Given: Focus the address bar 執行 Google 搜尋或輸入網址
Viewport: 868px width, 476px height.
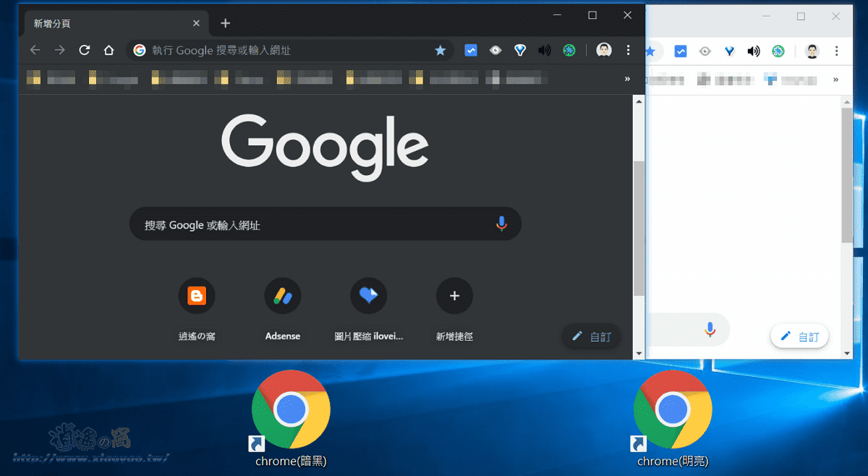Looking at the screenshot, I should (x=289, y=50).
